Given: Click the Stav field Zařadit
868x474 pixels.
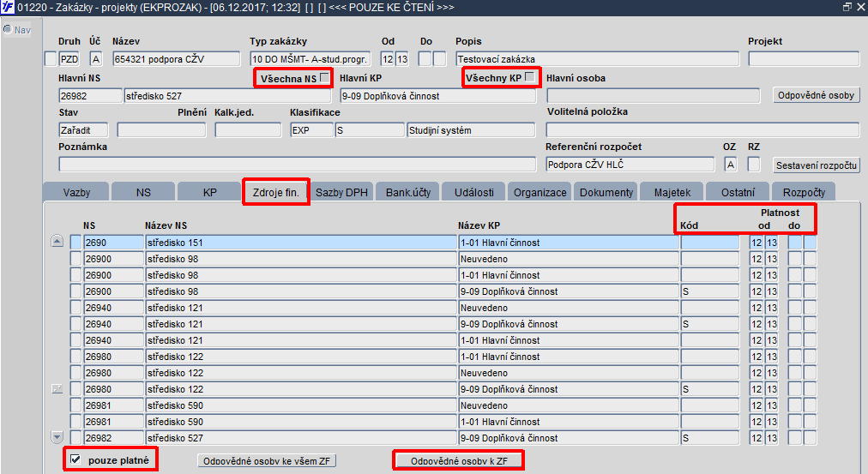Looking at the screenshot, I should (83, 130).
